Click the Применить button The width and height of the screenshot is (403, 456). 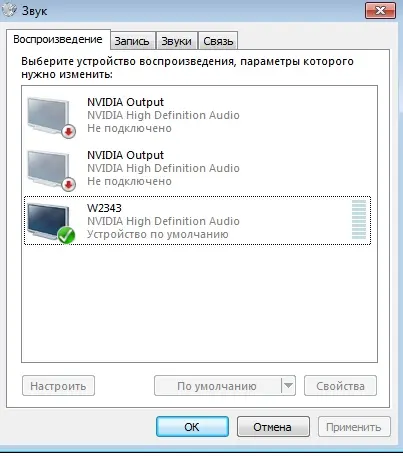click(x=354, y=427)
